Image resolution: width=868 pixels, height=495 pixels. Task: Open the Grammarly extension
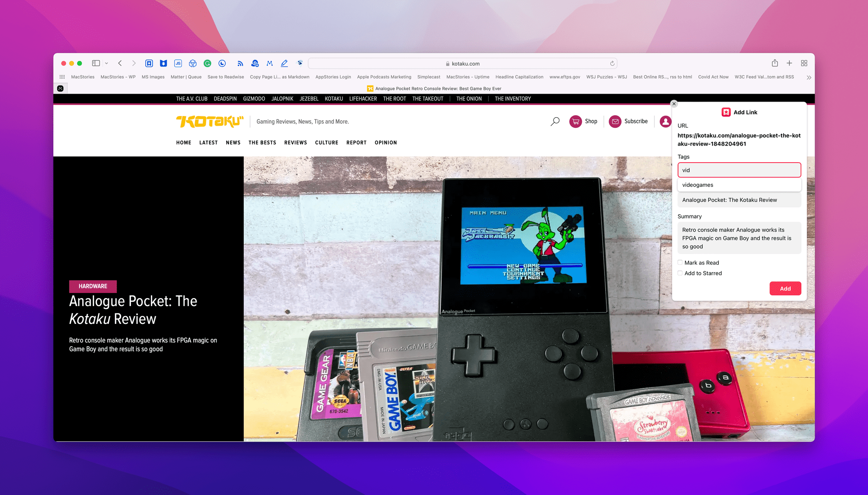point(207,63)
